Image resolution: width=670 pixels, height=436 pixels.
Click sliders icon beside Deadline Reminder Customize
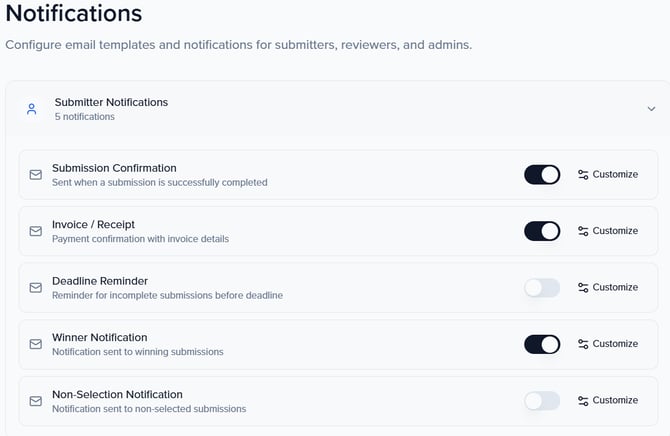pyautogui.click(x=583, y=288)
